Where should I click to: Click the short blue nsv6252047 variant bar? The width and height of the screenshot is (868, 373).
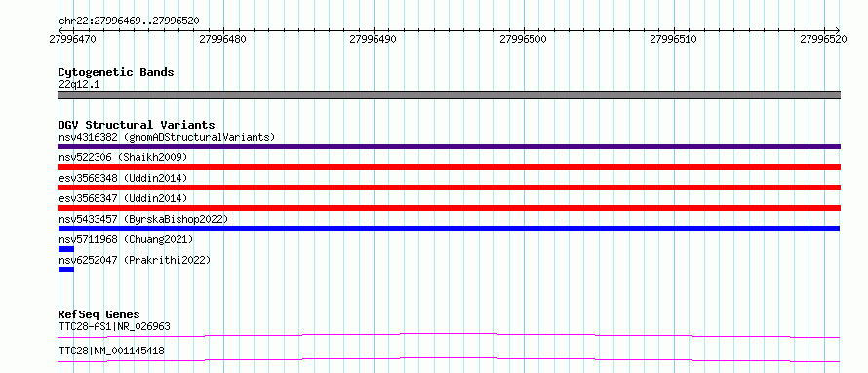click(66, 269)
